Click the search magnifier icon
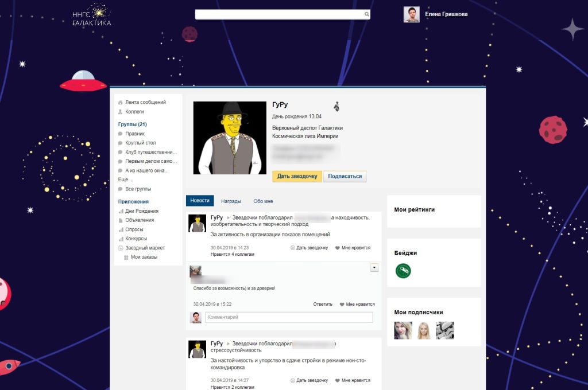This screenshot has width=588, height=390. click(366, 14)
